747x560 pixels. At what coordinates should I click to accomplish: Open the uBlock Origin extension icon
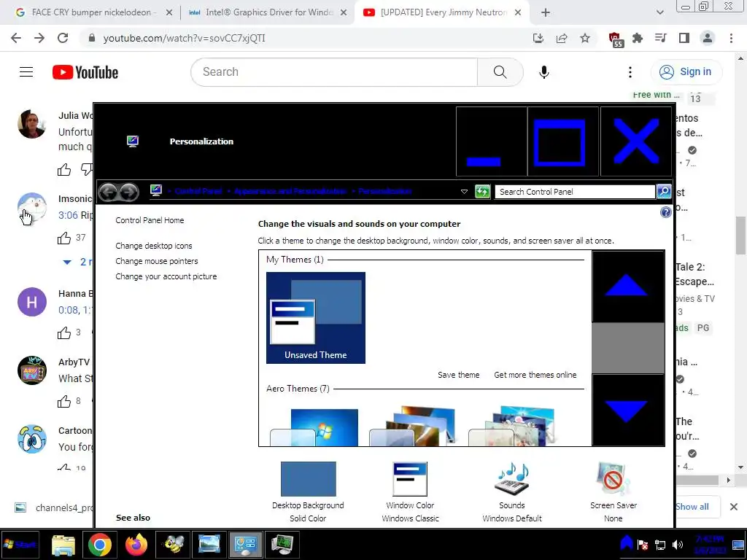(x=615, y=39)
